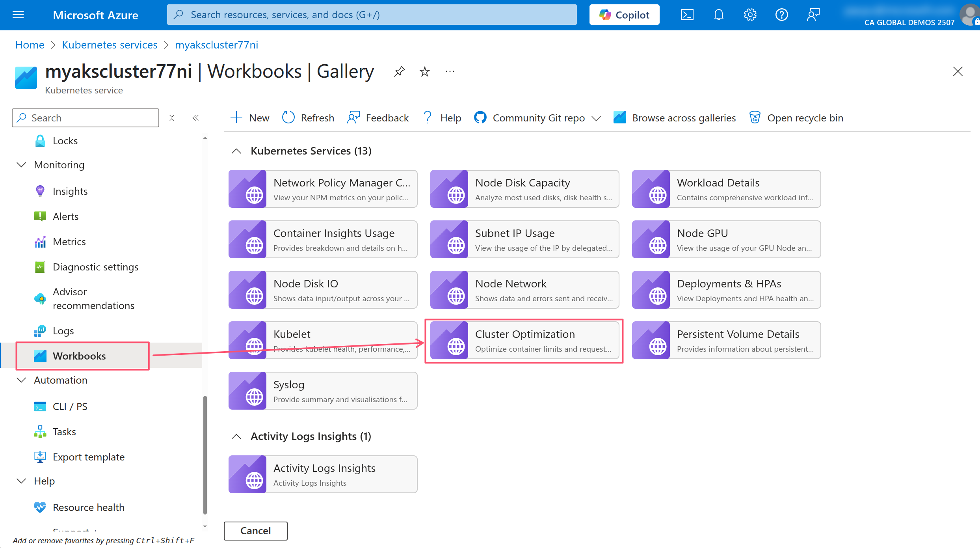Image resolution: width=980 pixels, height=548 pixels.
Task: Click the sidebar vertical scrollbar
Action: click(205, 455)
